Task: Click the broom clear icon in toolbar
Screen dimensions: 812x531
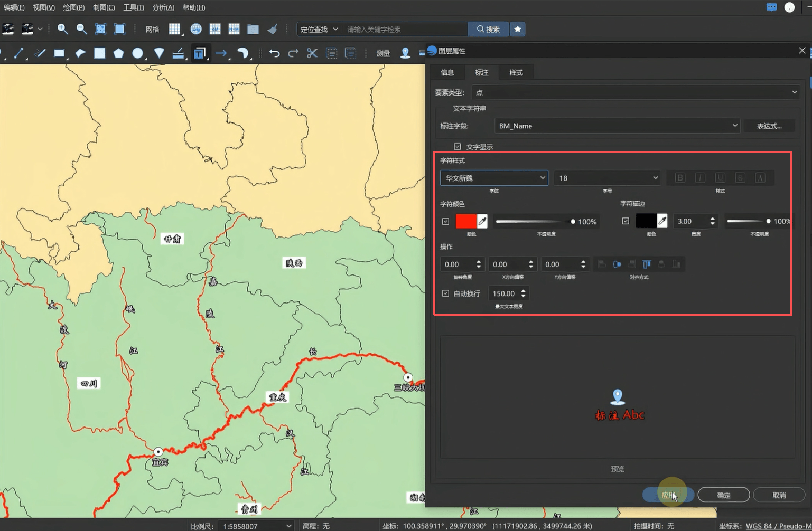Action: tap(273, 29)
